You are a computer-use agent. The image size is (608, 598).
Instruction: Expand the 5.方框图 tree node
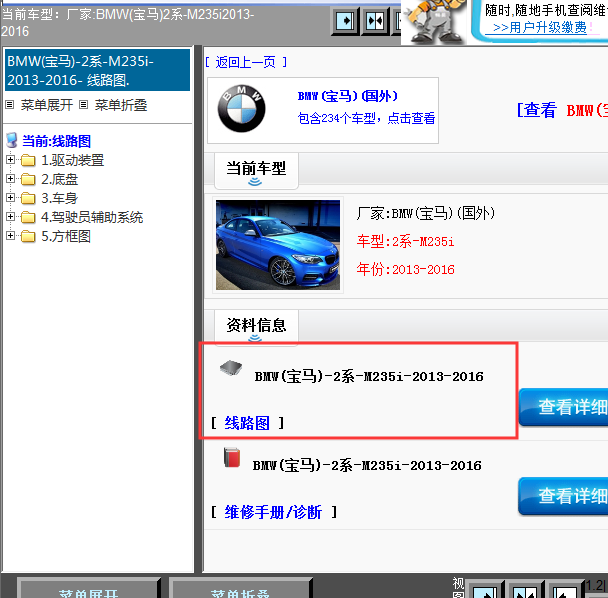(x=10, y=235)
